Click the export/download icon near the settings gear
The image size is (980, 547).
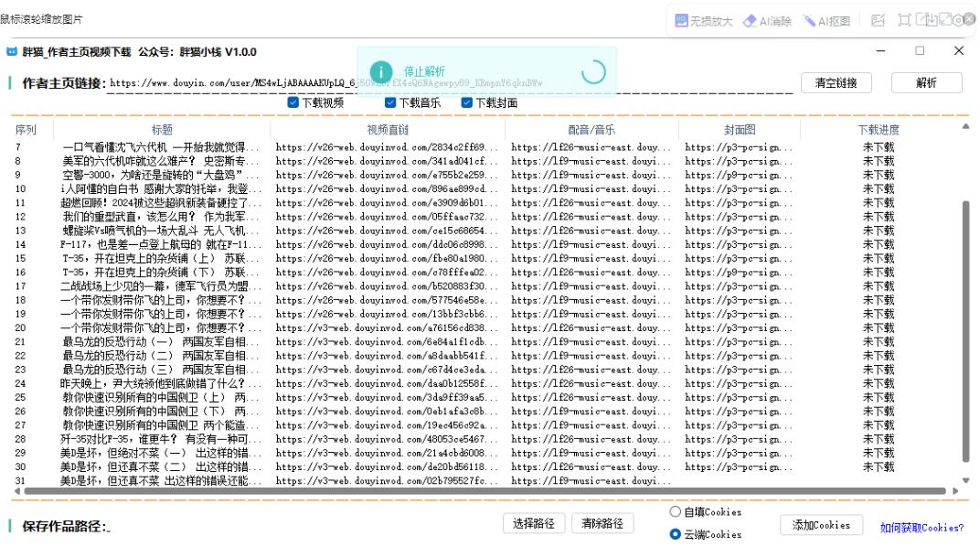coord(926,19)
